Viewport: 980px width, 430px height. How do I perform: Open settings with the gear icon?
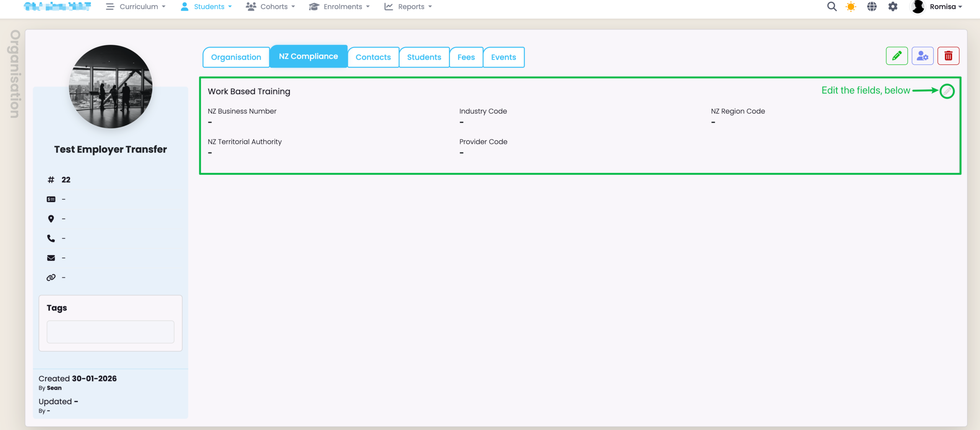(893, 7)
